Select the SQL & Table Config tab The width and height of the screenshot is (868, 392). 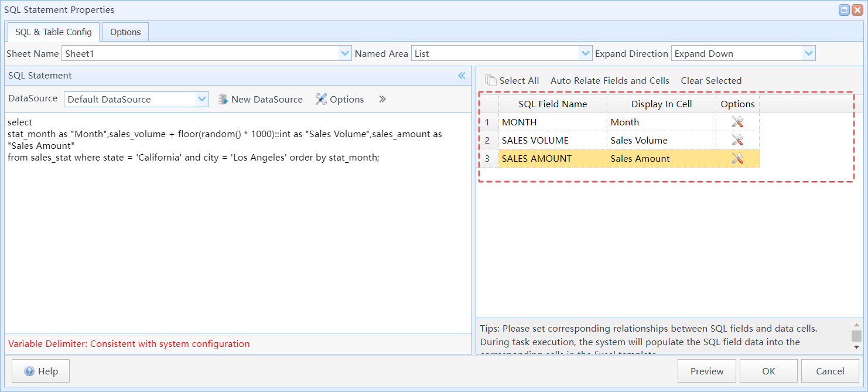(x=53, y=32)
